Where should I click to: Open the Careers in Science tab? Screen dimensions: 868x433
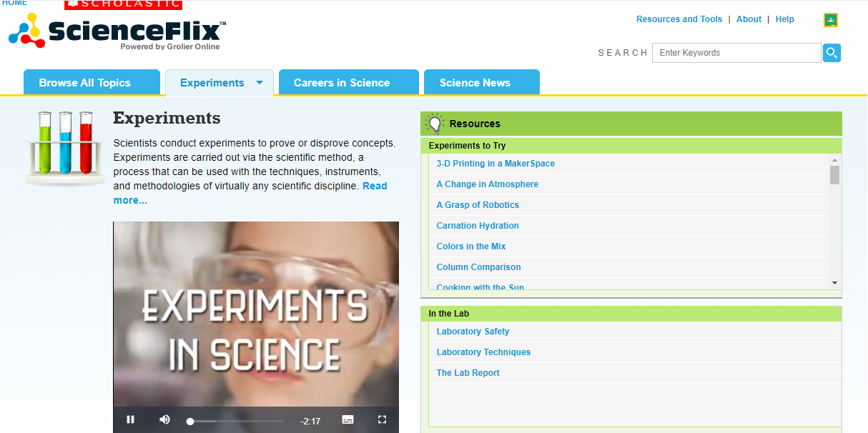point(349,82)
